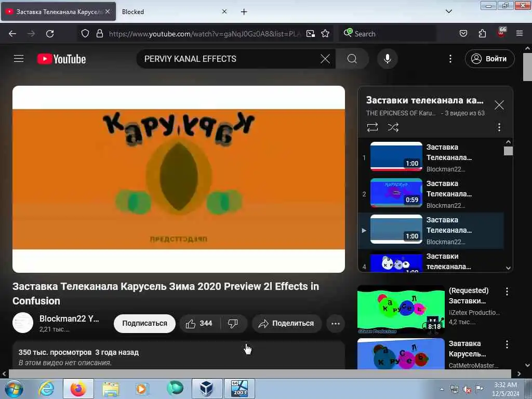The image size is (532, 399).
Task: Click the page vertical scrollbar thumb
Action: pos(527,67)
